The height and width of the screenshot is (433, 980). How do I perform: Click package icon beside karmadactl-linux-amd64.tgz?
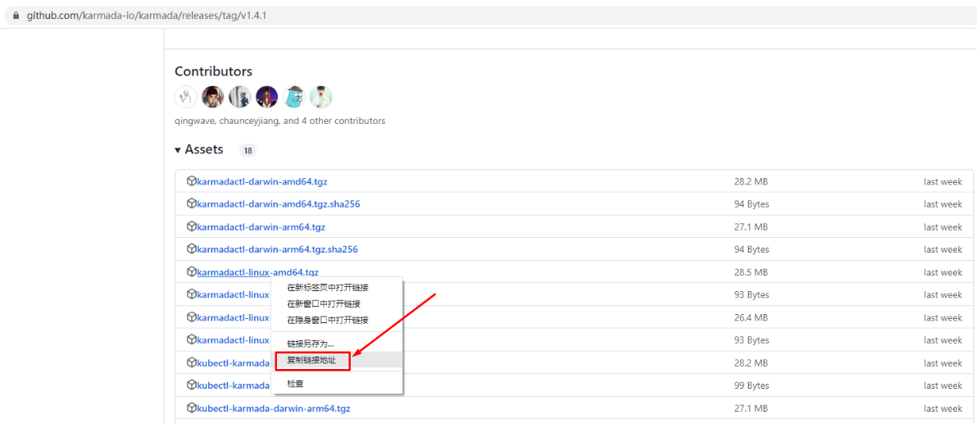191,272
